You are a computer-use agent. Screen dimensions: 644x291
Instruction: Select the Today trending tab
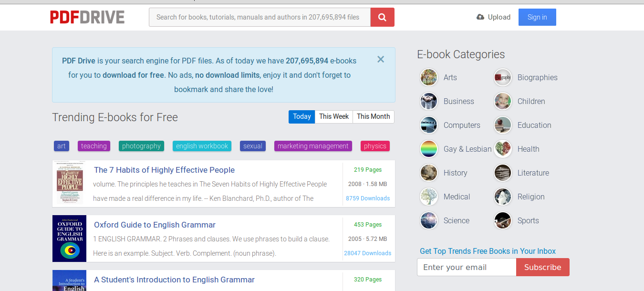pyautogui.click(x=302, y=116)
